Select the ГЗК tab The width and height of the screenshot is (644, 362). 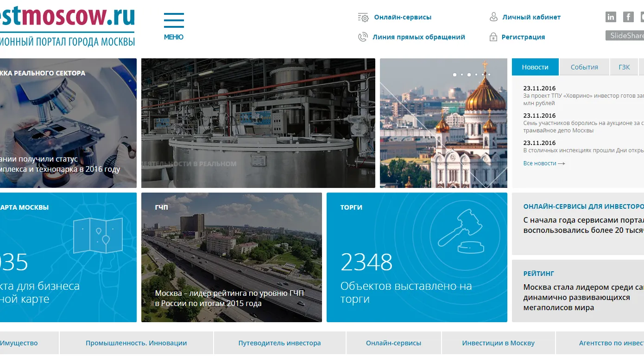coord(624,67)
